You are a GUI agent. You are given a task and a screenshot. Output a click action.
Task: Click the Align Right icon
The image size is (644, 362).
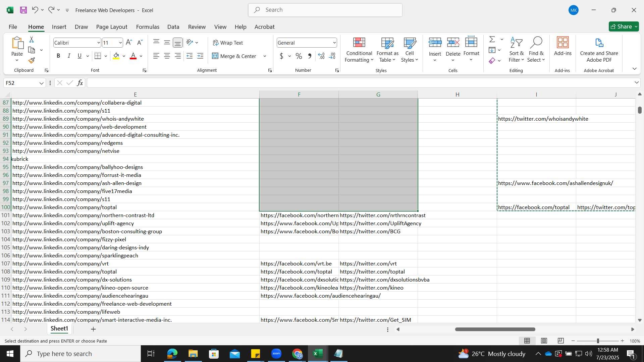(x=178, y=56)
